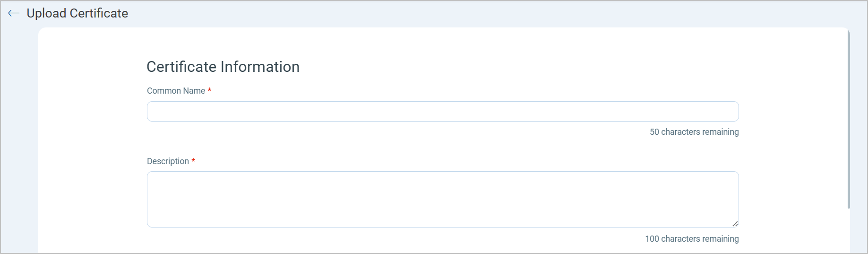Click the Description box resize handle
This screenshot has height=254, width=868.
(x=735, y=224)
